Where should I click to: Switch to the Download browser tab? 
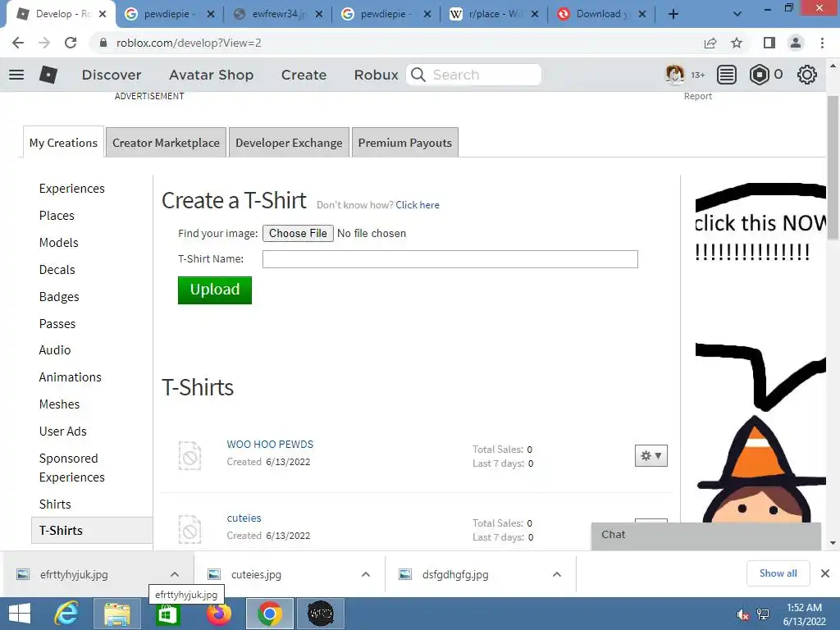point(600,14)
